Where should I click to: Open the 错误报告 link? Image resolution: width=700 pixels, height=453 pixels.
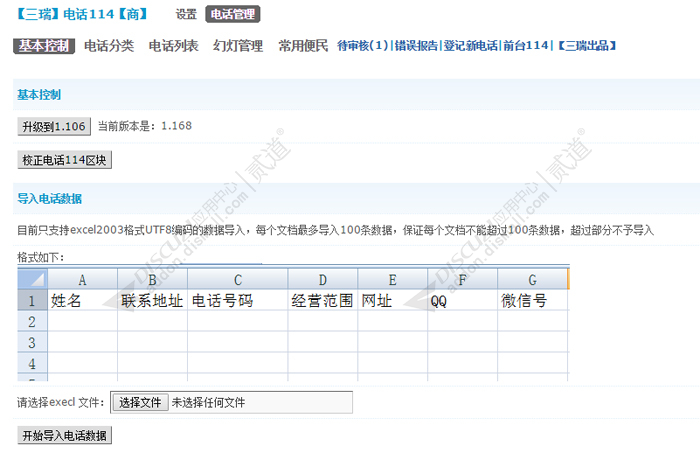(416, 46)
